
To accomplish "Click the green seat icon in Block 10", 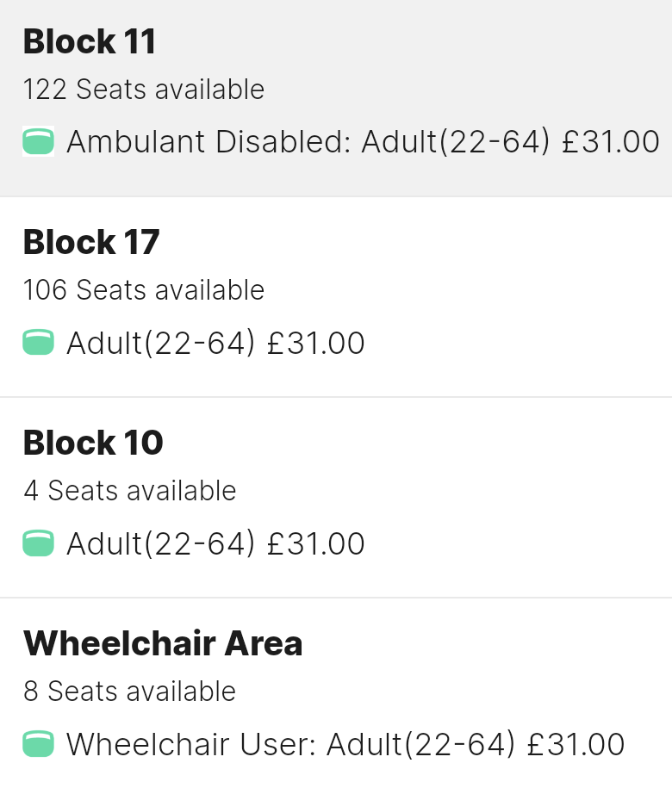I will tap(39, 543).
